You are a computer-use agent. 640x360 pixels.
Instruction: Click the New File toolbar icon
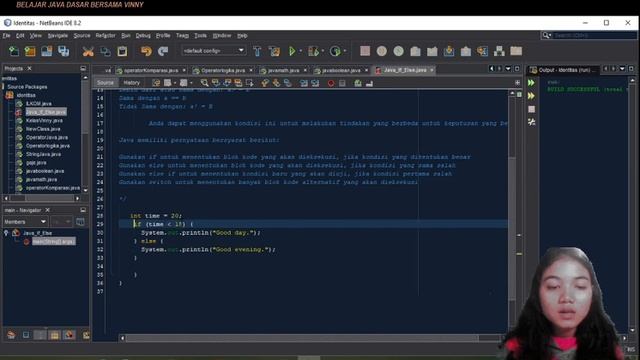pos(13,51)
